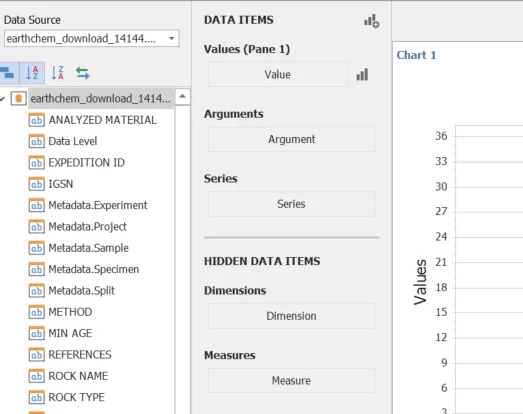This screenshot has width=523, height=414.
Task: Click the string type icon beside REFERENCES
Action: 36,355
